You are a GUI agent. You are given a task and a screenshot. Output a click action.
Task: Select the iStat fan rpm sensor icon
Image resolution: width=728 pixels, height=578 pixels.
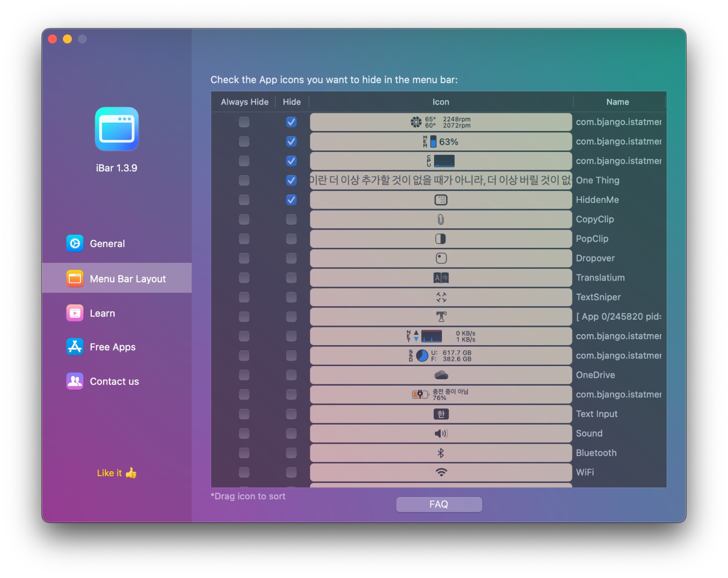point(441,122)
